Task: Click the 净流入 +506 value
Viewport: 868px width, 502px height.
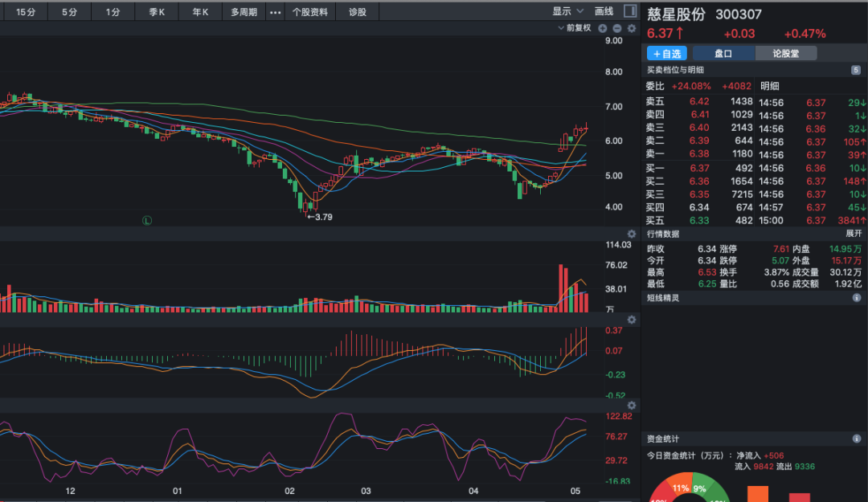Action: pos(774,456)
